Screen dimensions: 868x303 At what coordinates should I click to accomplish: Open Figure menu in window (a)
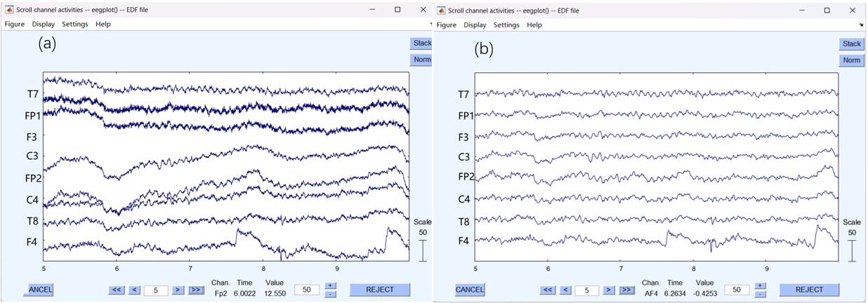(14, 24)
